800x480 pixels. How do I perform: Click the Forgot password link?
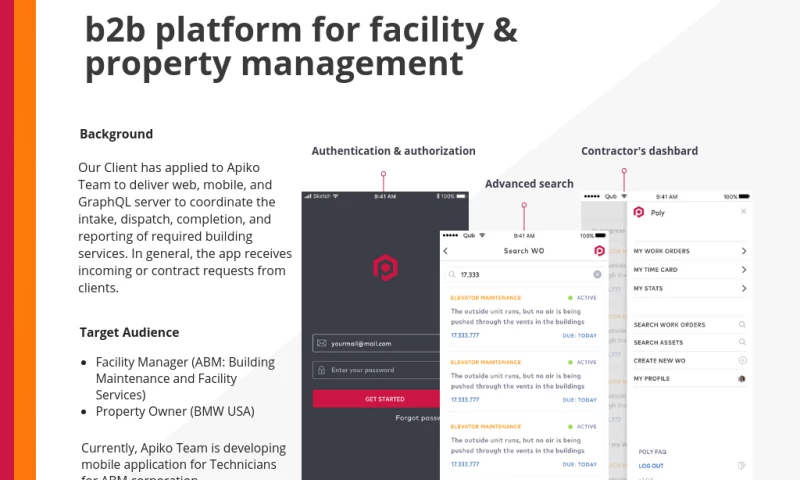point(417,418)
